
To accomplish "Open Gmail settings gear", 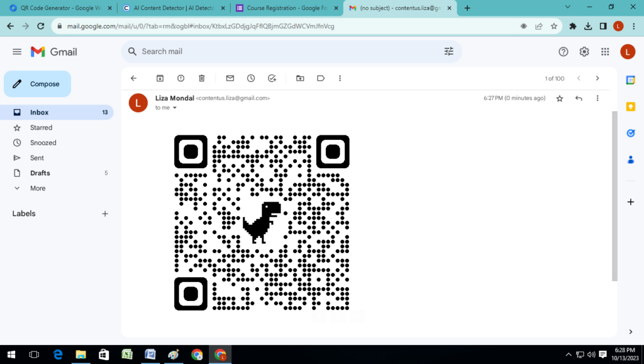I will click(x=584, y=52).
